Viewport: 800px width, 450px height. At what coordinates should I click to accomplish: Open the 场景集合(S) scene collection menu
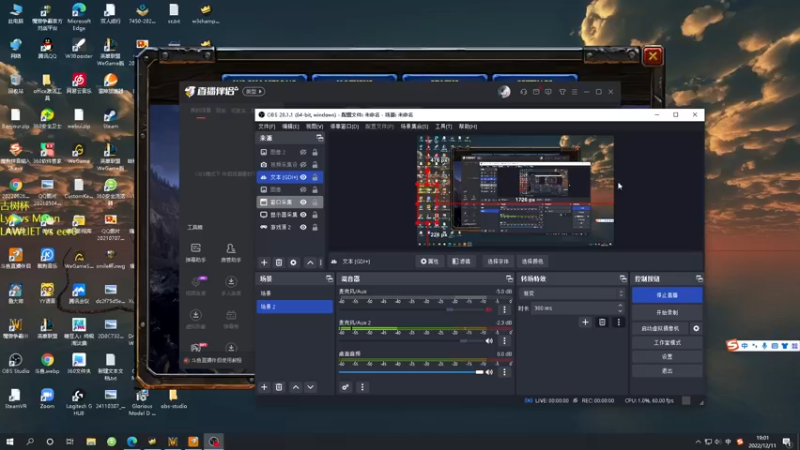pyautogui.click(x=414, y=127)
